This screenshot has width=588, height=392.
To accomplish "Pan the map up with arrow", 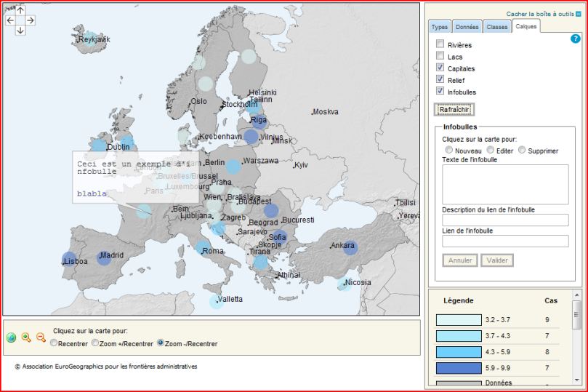I will click(x=20, y=10).
